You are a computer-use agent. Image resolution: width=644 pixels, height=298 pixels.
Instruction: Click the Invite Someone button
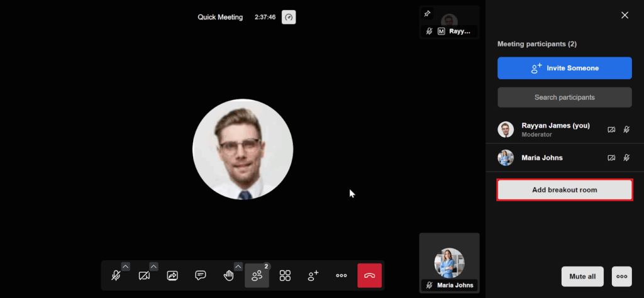(x=564, y=68)
